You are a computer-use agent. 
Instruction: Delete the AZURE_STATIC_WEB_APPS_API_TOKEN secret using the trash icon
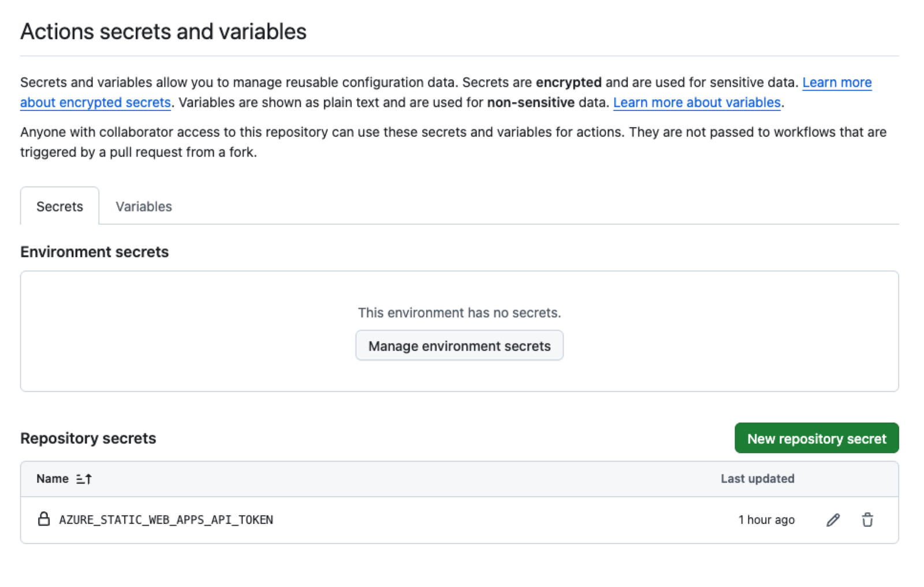click(867, 519)
